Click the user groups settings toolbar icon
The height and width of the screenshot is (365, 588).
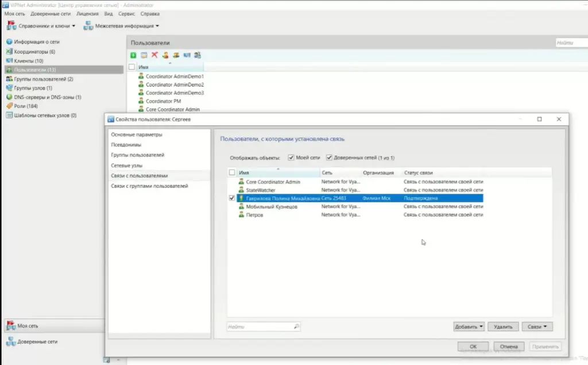pyautogui.click(x=198, y=55)
